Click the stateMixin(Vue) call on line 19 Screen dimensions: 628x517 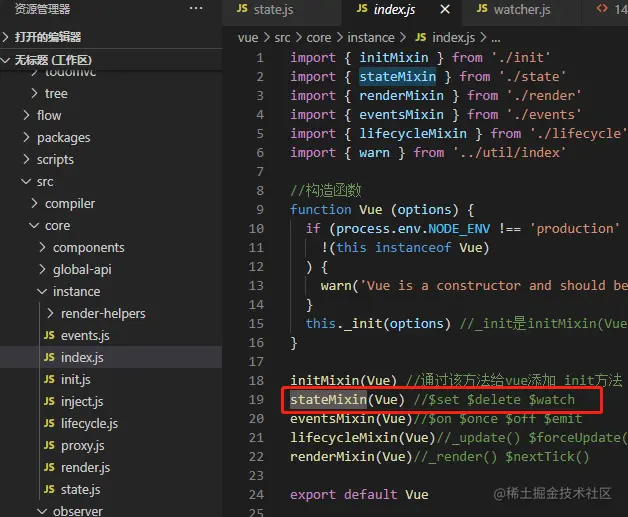click(347, 400)
